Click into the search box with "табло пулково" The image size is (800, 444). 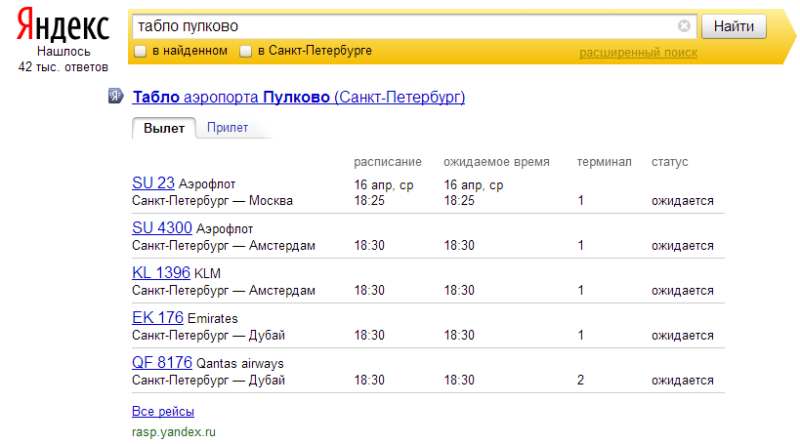[x=400, y=26]
